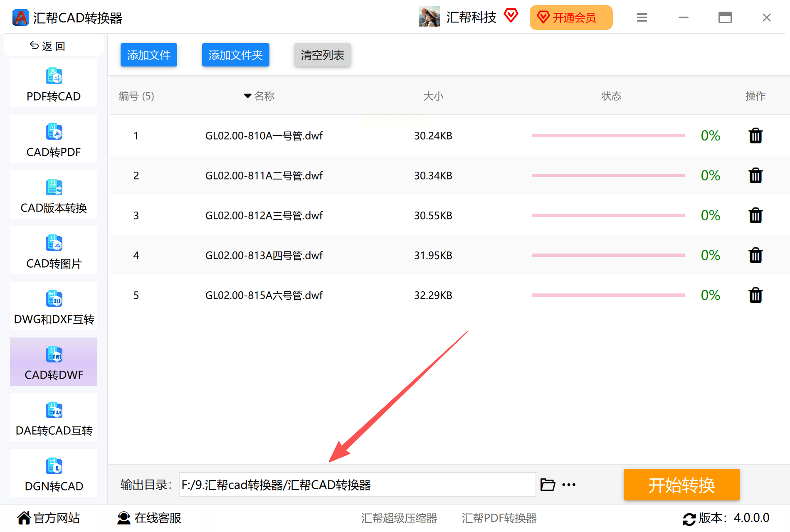Open the CAD转图片 converter

[x=53, y=250]
